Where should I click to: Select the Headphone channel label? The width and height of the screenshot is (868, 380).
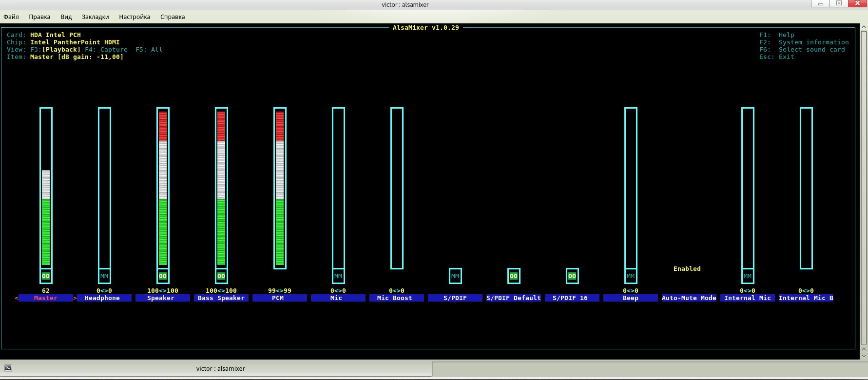pos(104,298)
